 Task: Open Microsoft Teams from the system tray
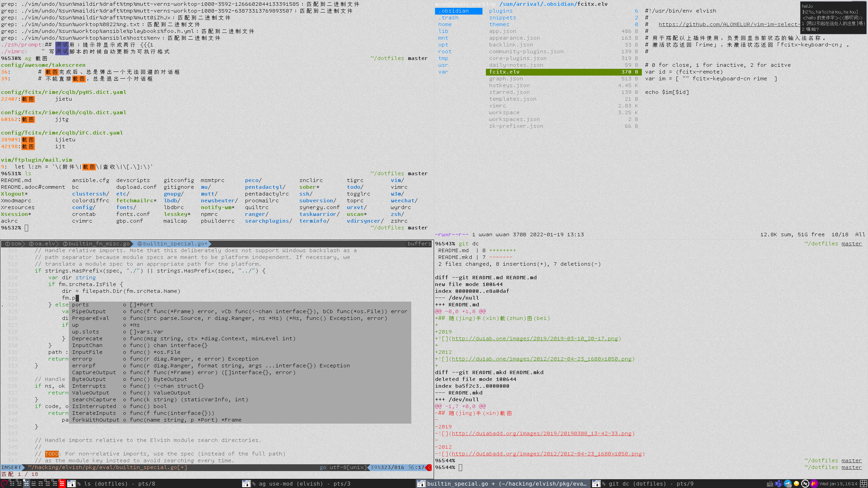point(779,484)
